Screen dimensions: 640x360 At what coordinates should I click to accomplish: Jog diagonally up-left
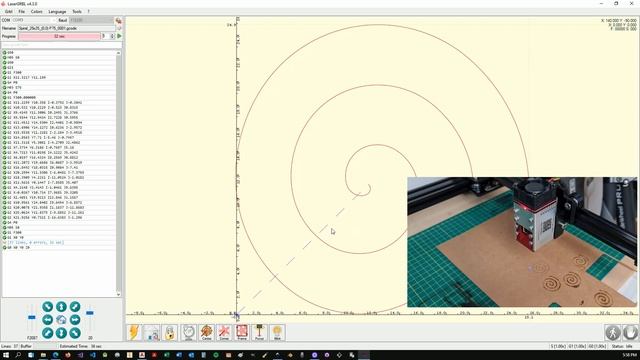(x=47, y=307)
